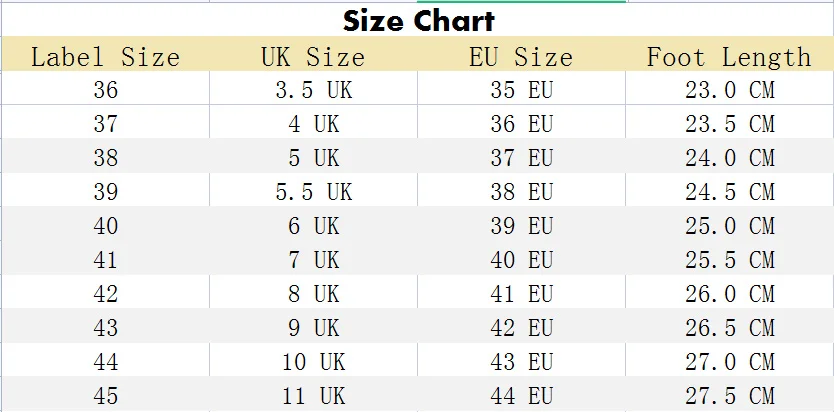Select the 44 EU cell
Viewport: 834px width, 412px height.
[521, 394]
